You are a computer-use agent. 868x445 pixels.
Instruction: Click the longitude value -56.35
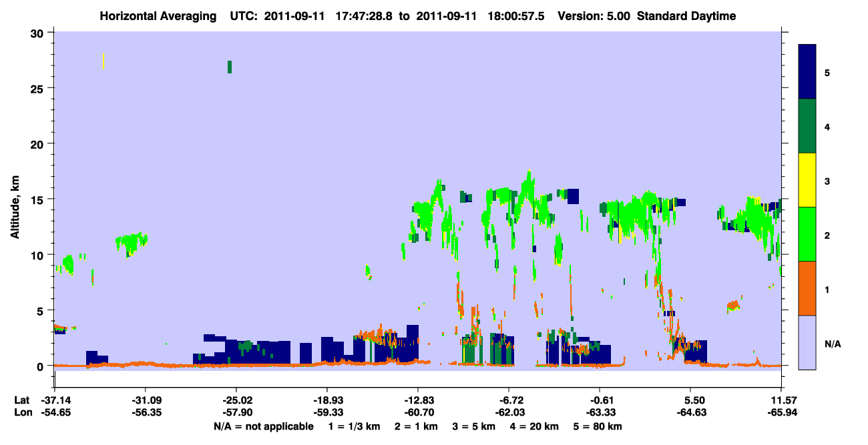(x=145, y=412)
